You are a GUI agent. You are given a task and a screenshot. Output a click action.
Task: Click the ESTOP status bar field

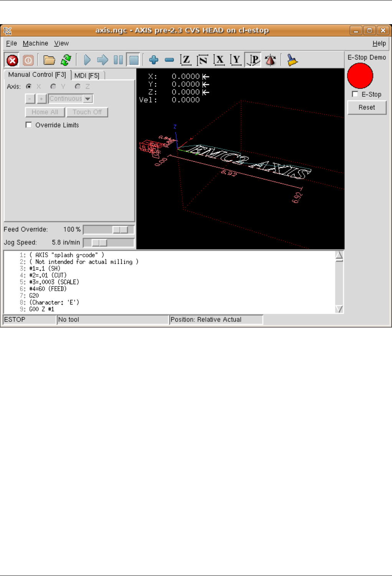(29, 319)
